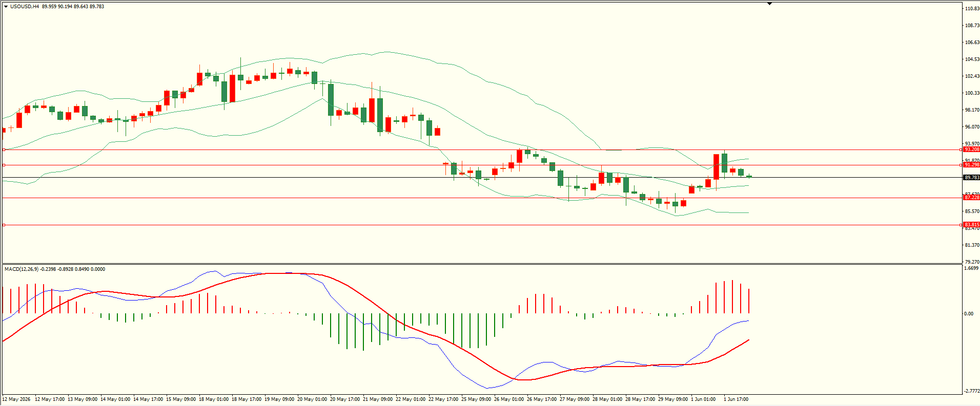Click the 26 May 01:00 time label
980x406 pixels.
pos(509,399)
